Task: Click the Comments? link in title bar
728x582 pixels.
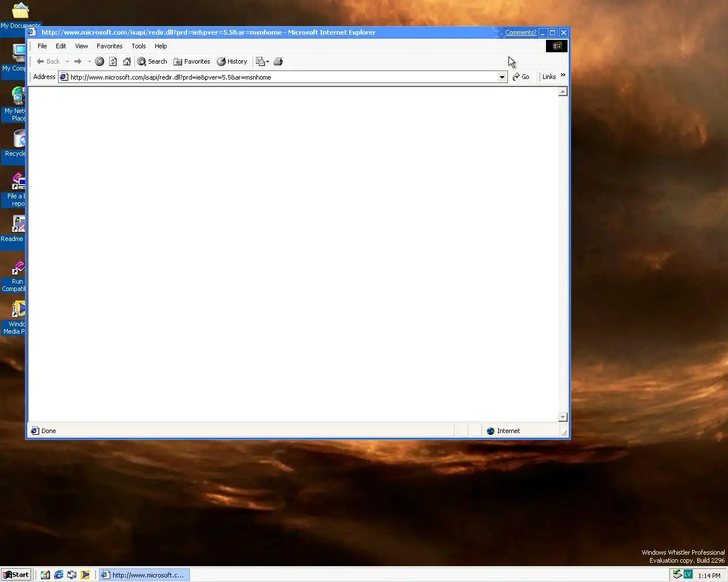Action: (520, 32)
